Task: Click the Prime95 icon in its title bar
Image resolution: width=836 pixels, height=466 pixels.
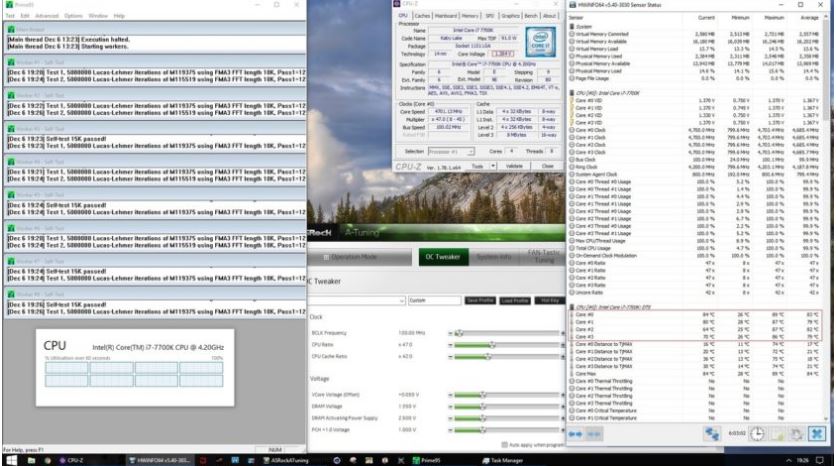Action: pos(9,4)
